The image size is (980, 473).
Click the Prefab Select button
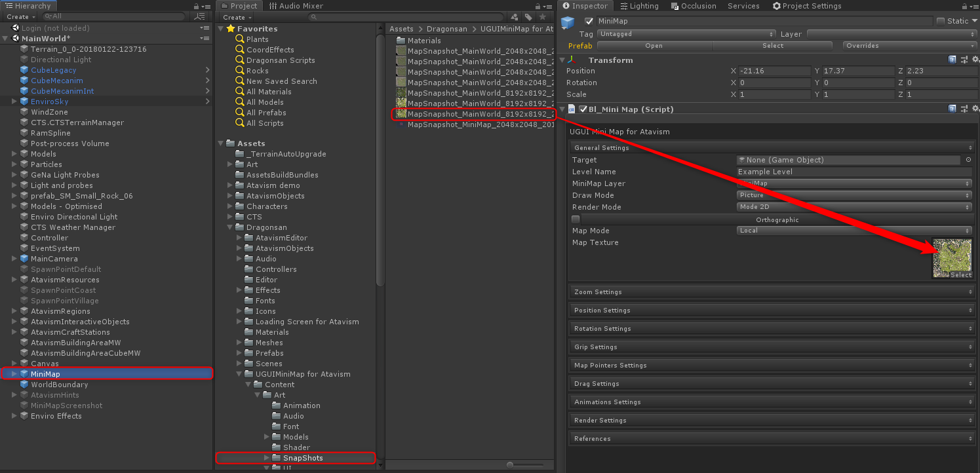point(772,46)
